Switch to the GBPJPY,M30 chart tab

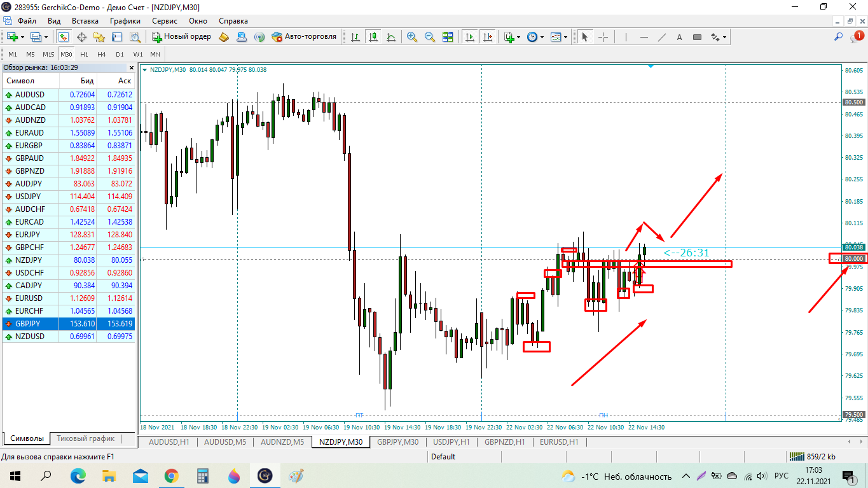pos(397,442)
